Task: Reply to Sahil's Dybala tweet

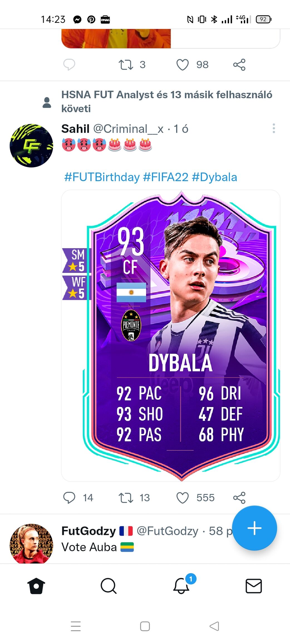Action: [69, 498]
